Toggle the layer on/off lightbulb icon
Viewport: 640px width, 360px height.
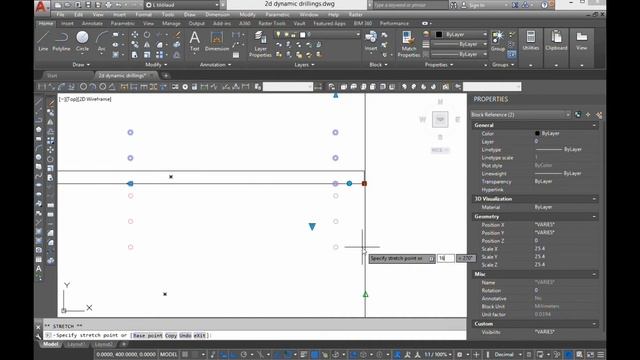click(278, 35)
